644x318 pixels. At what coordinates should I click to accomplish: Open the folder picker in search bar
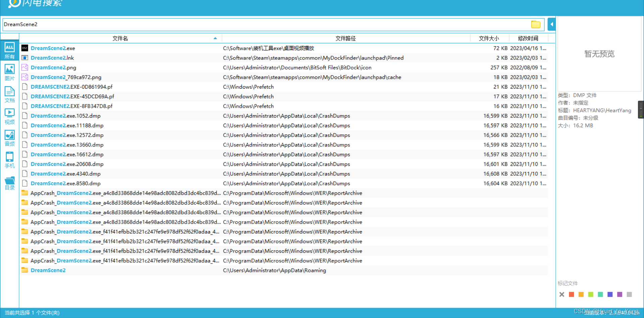(x=536, y=24)
